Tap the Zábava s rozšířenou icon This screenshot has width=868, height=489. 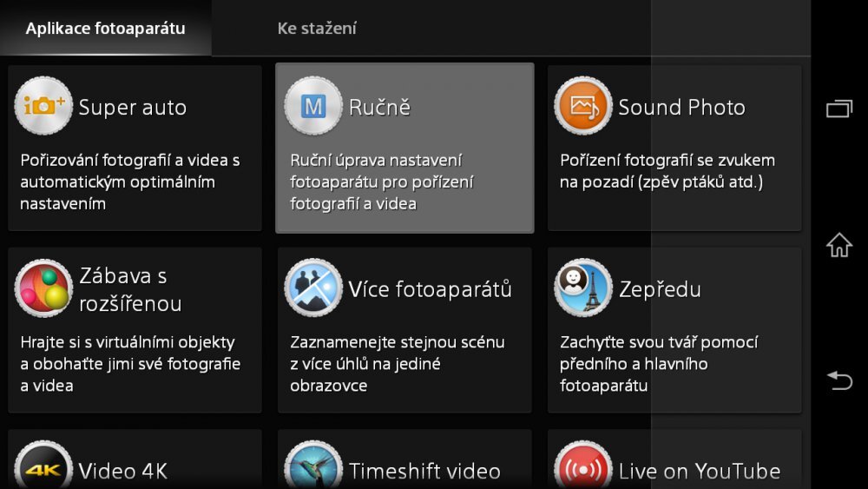click(43, 288)
